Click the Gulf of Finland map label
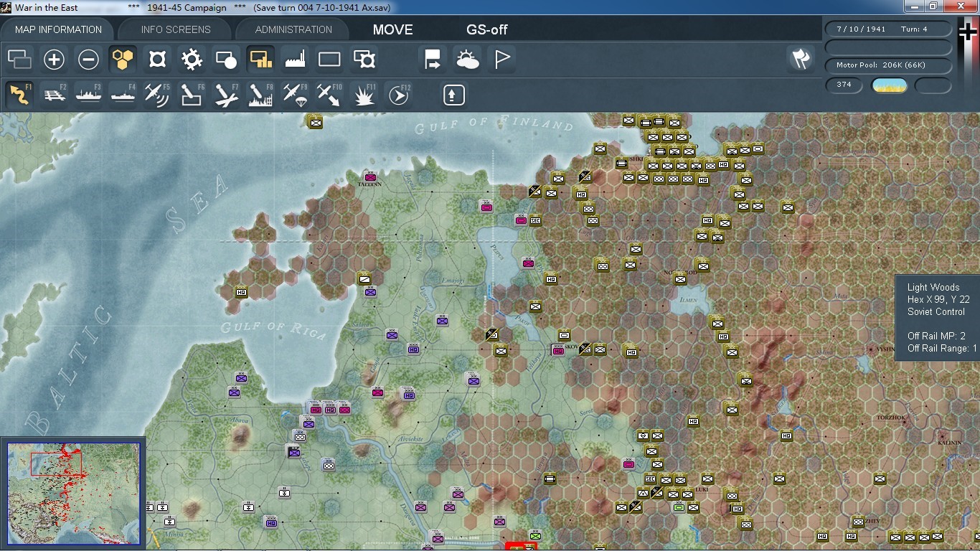The image size is (980, 551). pos(494,125)
